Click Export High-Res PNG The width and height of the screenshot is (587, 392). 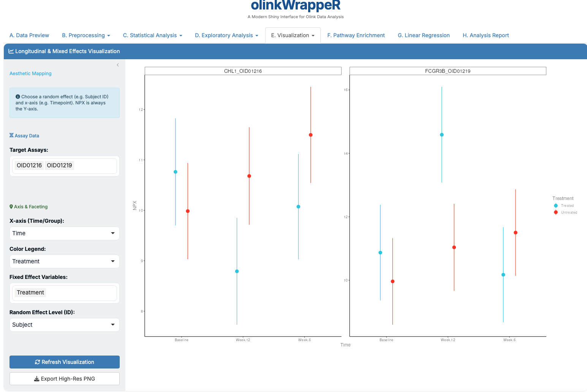coord(64,379)
